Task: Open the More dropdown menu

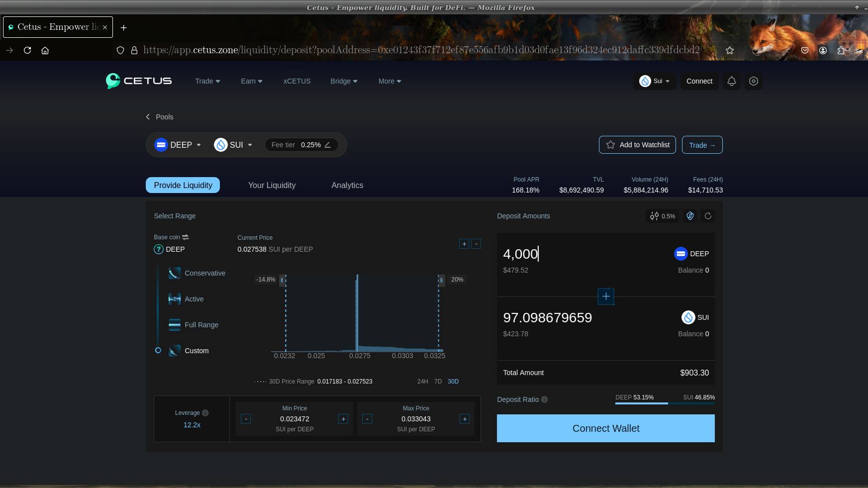Action: 389,81
